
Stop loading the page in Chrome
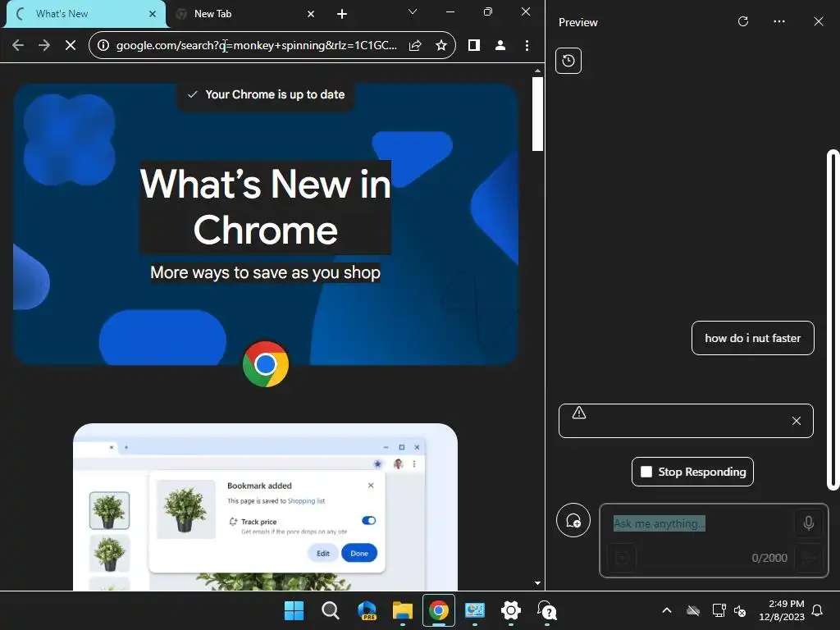coord(71,46)
